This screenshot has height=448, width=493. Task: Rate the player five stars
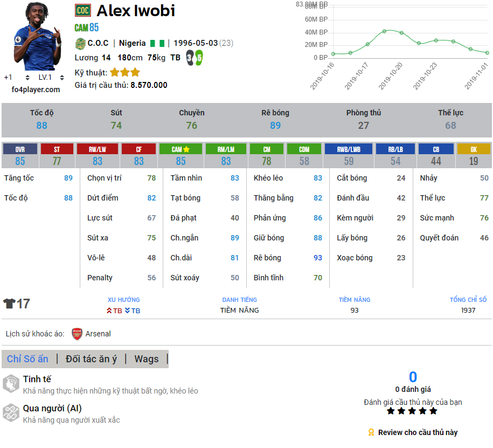click(x=433, y=411)
